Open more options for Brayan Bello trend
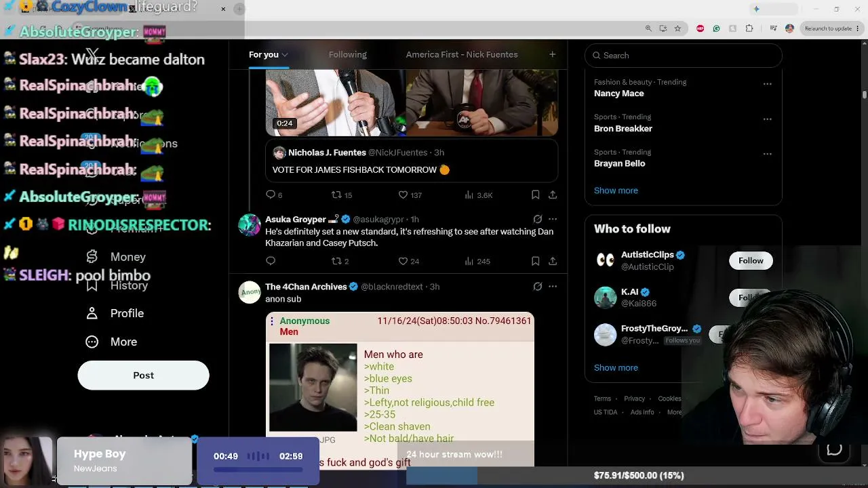 coord(768,154)
